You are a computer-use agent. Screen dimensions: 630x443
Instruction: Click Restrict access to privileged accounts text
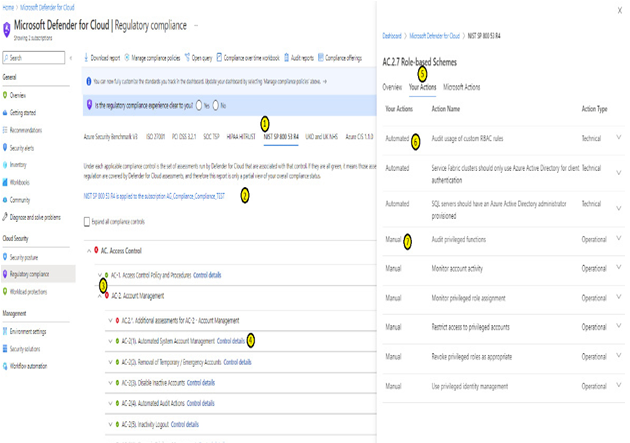point(470,327)
